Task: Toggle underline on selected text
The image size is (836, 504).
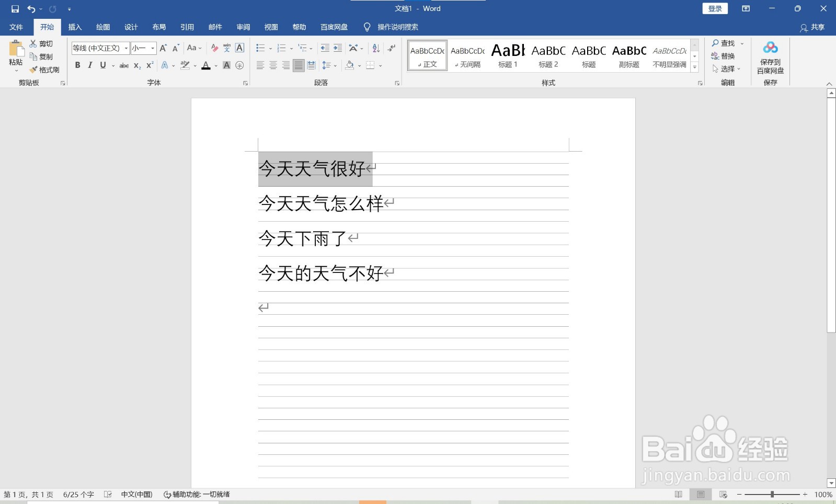Action: click(x=103, y=65)
